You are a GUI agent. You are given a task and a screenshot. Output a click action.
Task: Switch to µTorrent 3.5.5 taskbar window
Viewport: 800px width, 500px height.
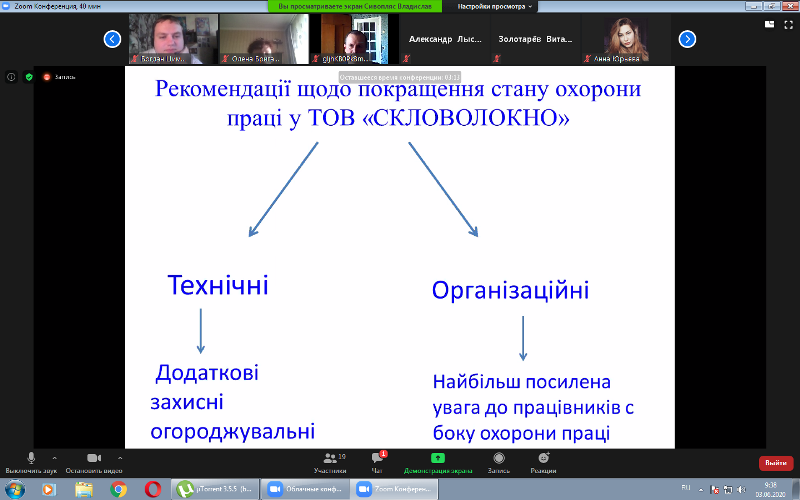pyautogui.click(x=215, y=489)
